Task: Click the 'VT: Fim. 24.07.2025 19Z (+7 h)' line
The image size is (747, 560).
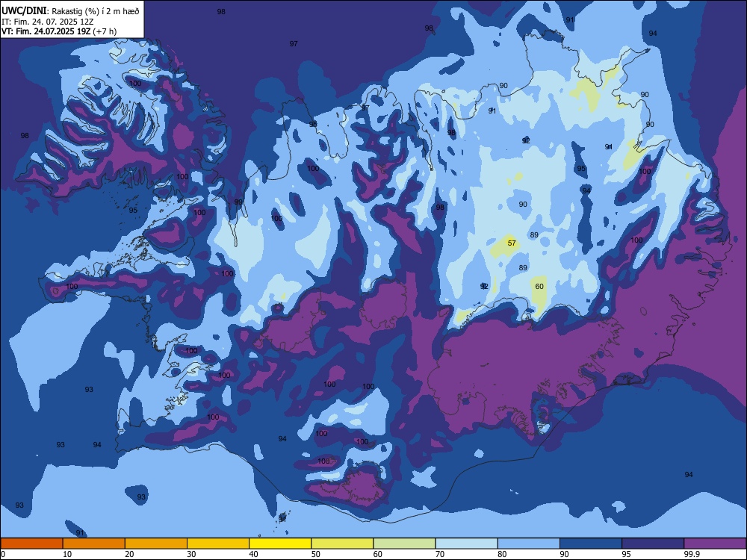Action: [x=59, y=31]
